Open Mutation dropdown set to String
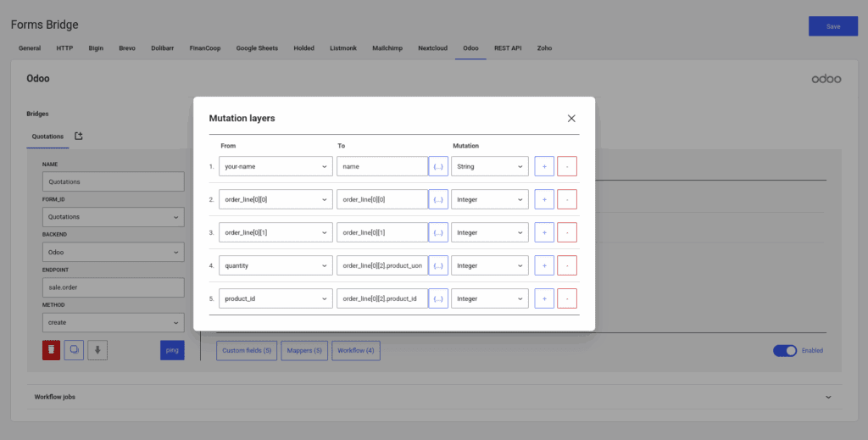868x440 pixels. coord(490,166)
